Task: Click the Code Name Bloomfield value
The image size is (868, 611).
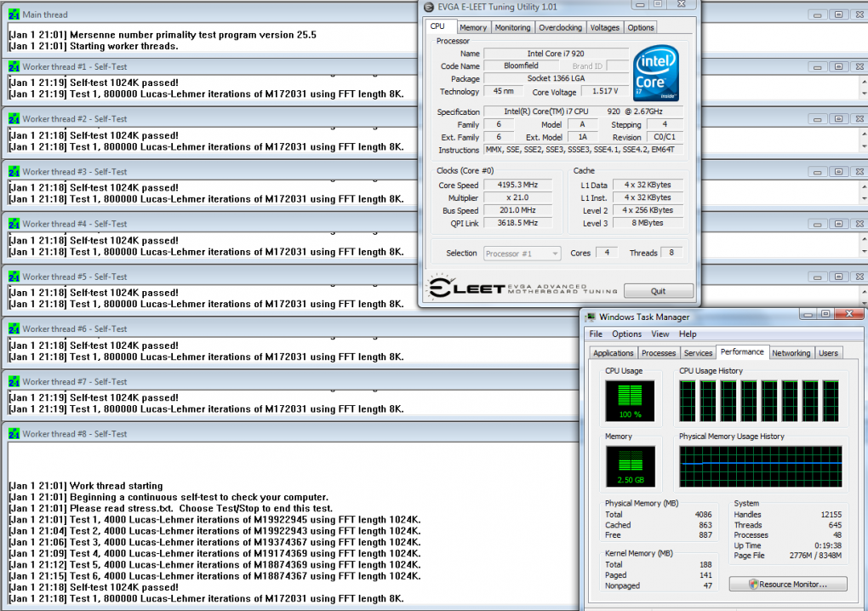Action: click(x=521, y=66)
